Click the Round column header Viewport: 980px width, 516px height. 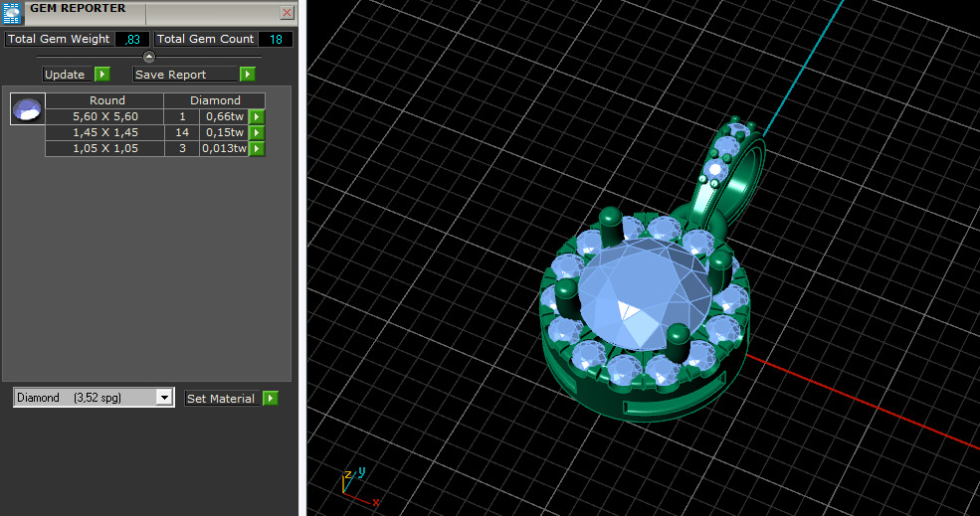coord(105,100)
